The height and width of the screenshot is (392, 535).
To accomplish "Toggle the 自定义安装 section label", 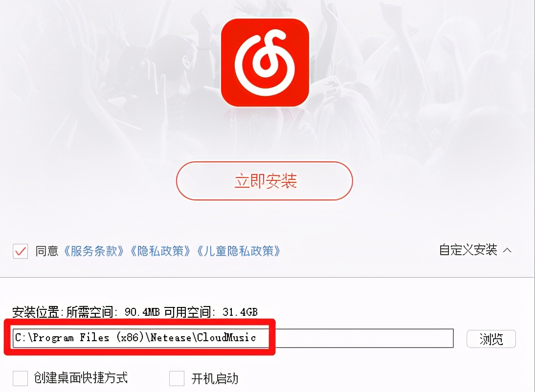I will [x=468, y=250].
